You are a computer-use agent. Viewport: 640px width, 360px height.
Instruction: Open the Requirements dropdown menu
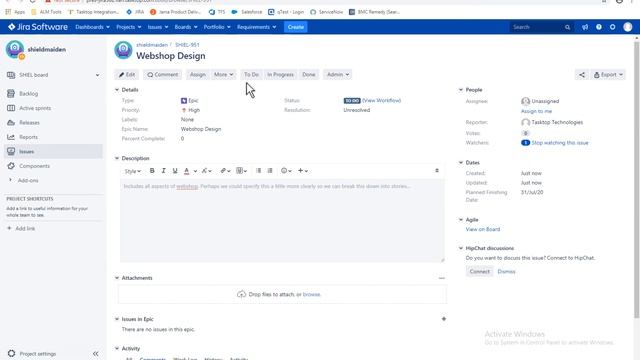[x=256, y=27]
